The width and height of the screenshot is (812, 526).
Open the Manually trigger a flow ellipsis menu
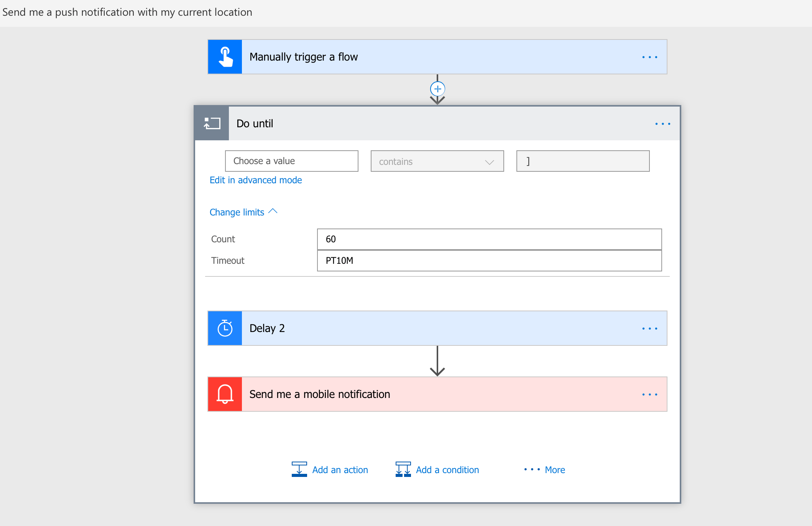[x=649, y=57]
